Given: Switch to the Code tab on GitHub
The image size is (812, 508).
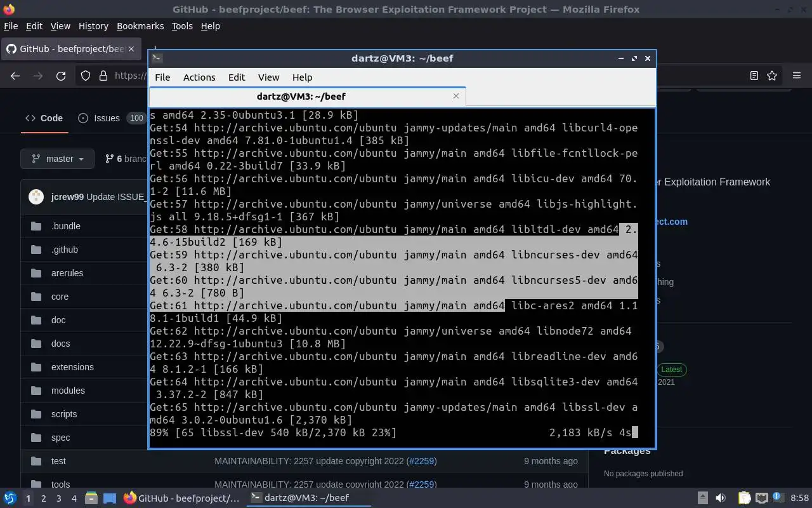Looking at the screenshot, I should click(x=44, y=118).
